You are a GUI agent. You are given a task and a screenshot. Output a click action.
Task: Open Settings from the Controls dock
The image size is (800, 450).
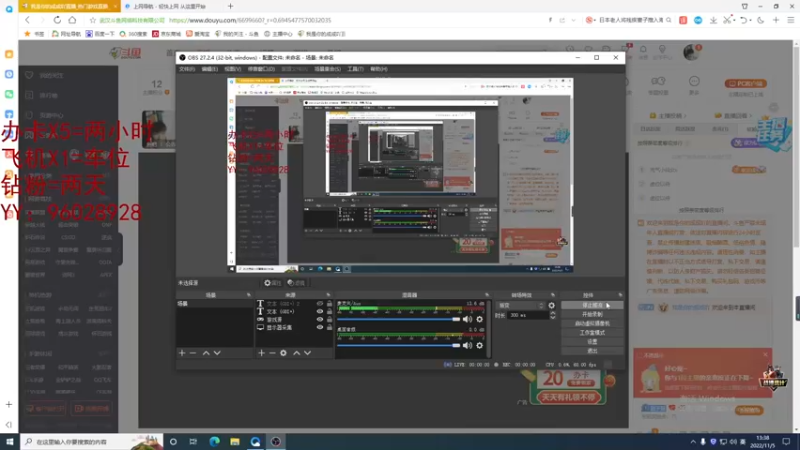592,342
